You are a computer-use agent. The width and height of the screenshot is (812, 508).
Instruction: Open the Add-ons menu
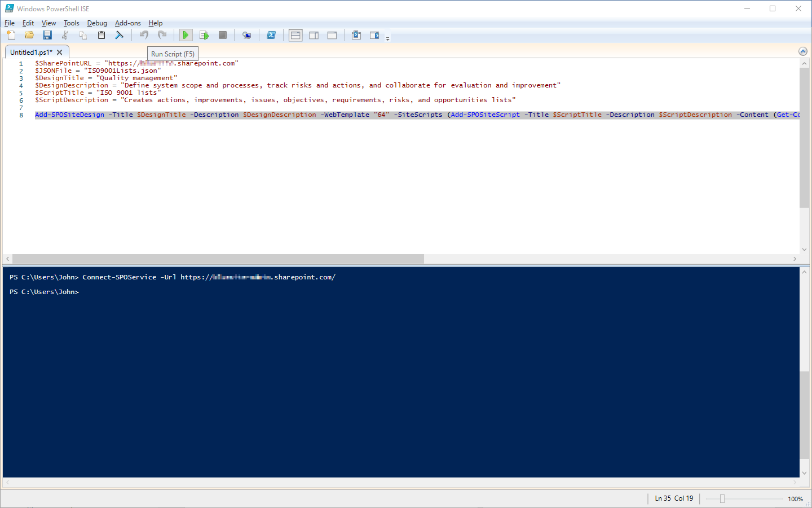click(x=128, y=23)
